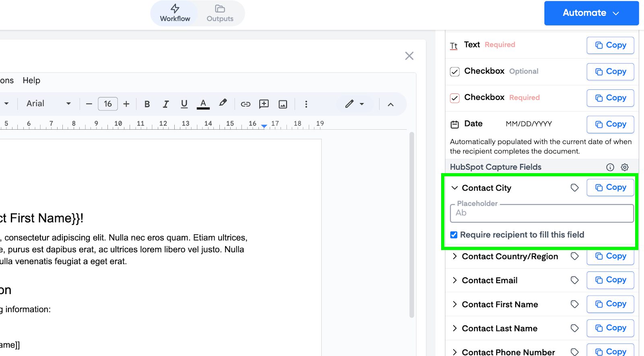Open the Help menu
Viewport: 644px width, 356px height.
point(31,81)
